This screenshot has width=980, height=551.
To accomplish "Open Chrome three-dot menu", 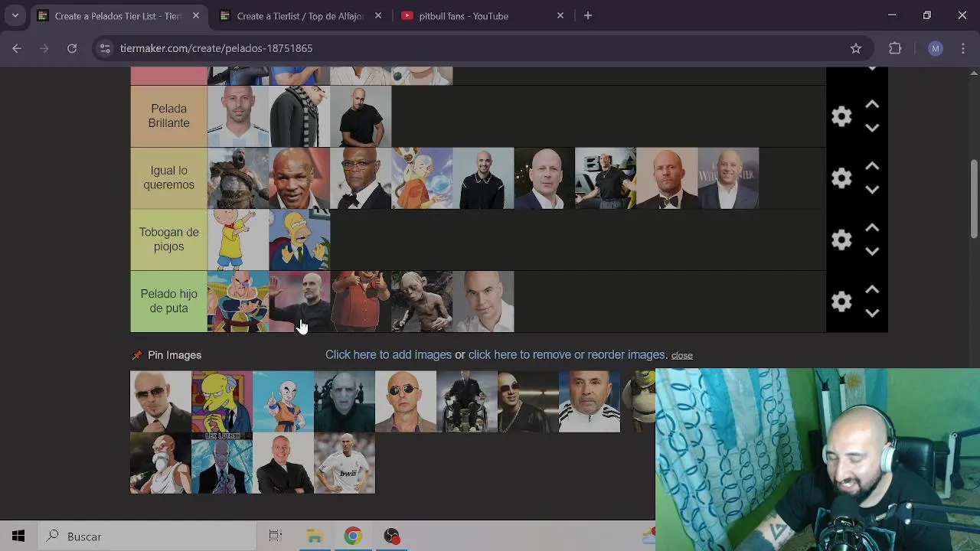I will (x=964, y=48).
